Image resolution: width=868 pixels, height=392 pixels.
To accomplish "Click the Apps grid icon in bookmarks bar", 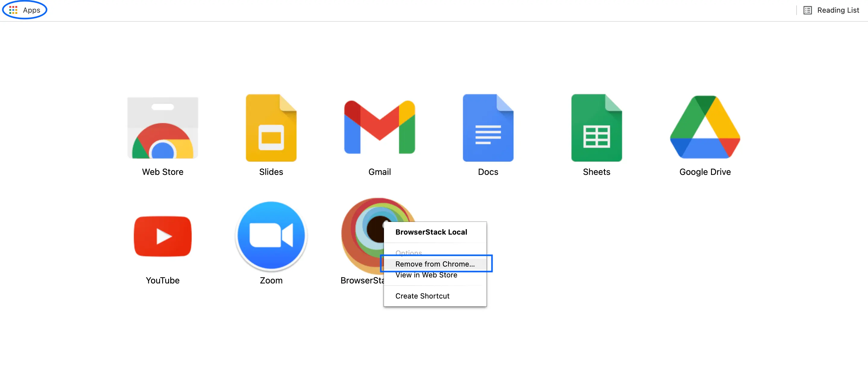I will pos(13,10).
